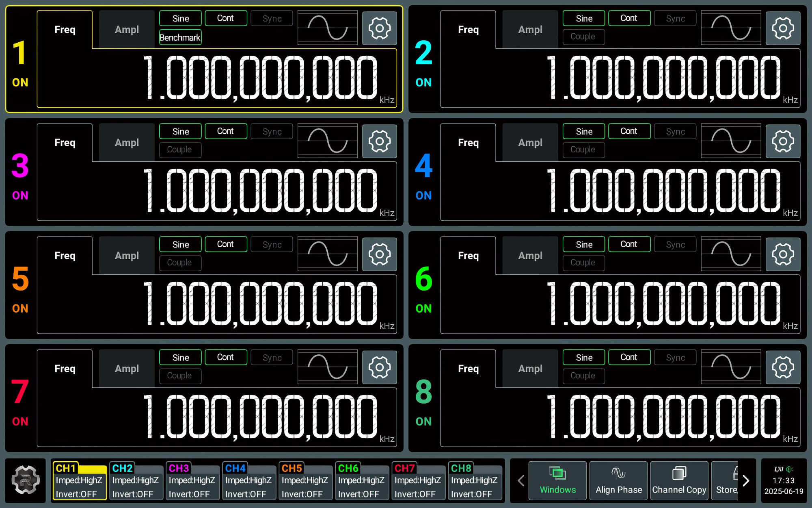
Task: Toggle channel 6 output ON
Action: click(x=423, y=308)
